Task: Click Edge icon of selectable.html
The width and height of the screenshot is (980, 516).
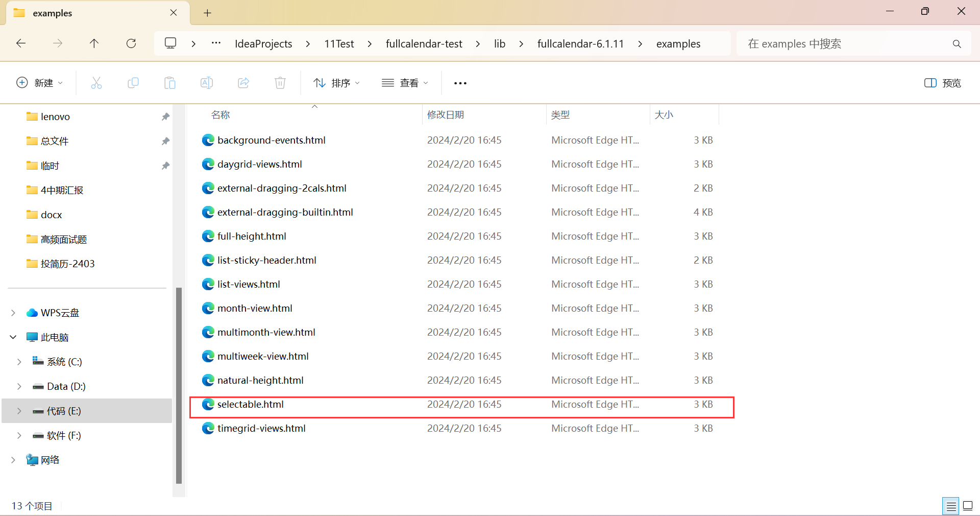Action: pos(208,405)
